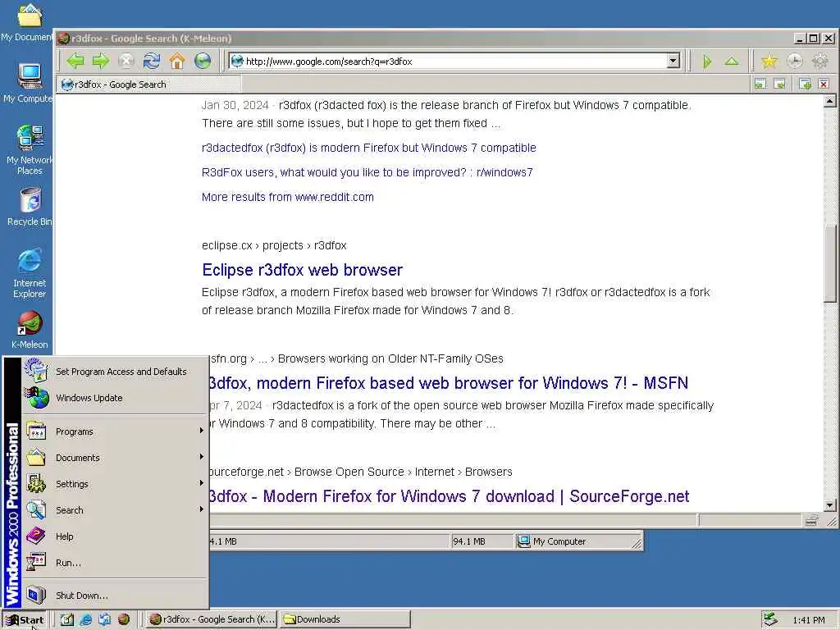Choose Shut Down... from the Start menu

click(x=115, y=596)
